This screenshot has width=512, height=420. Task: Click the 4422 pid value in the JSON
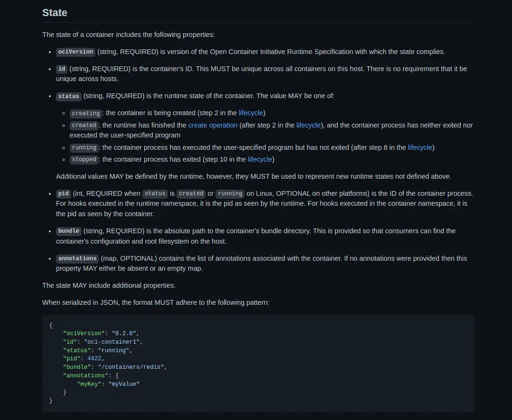pyautogui.click(x=94, y=358)
